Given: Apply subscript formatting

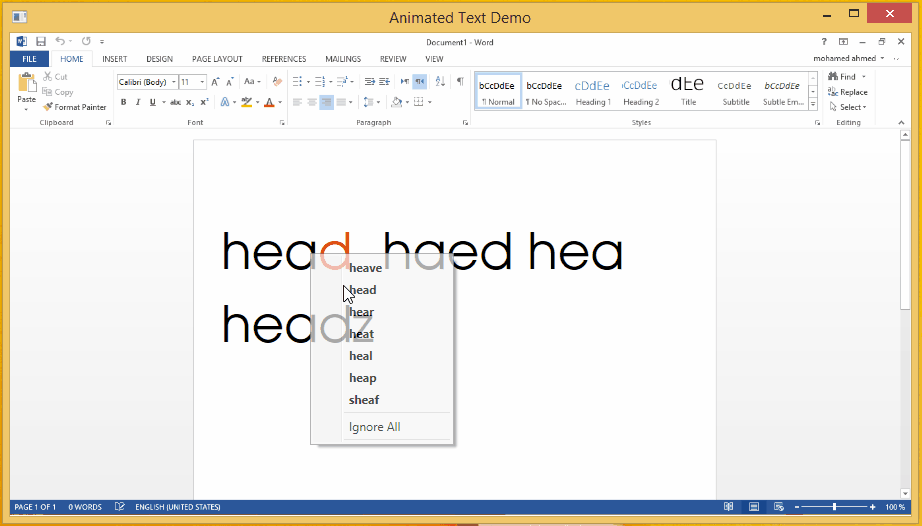Looking at the screenshot, I should click(190, 102).
